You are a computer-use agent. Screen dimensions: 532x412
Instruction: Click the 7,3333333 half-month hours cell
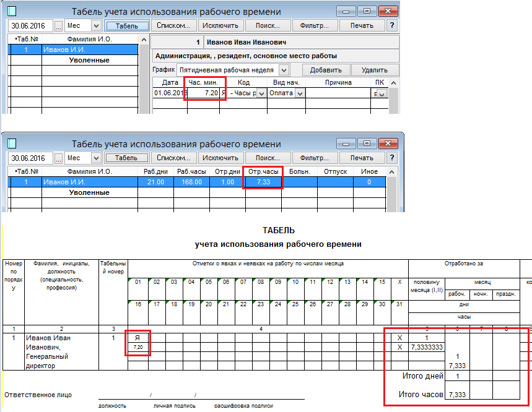pyautogui.click(x=427, y=347)
